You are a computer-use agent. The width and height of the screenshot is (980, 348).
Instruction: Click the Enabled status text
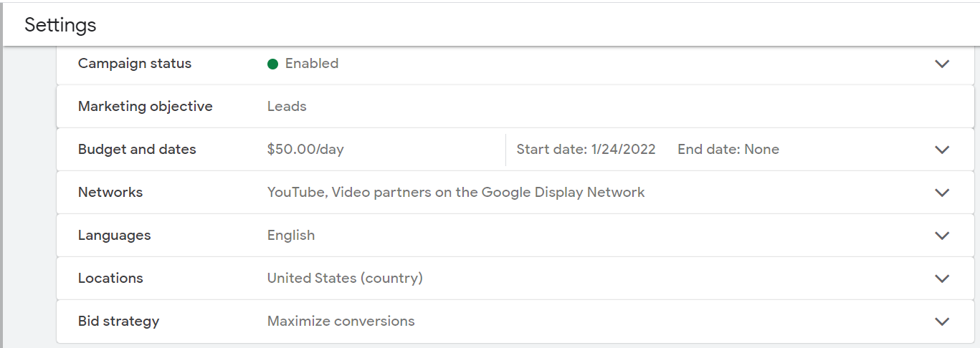tap(312, 64)
